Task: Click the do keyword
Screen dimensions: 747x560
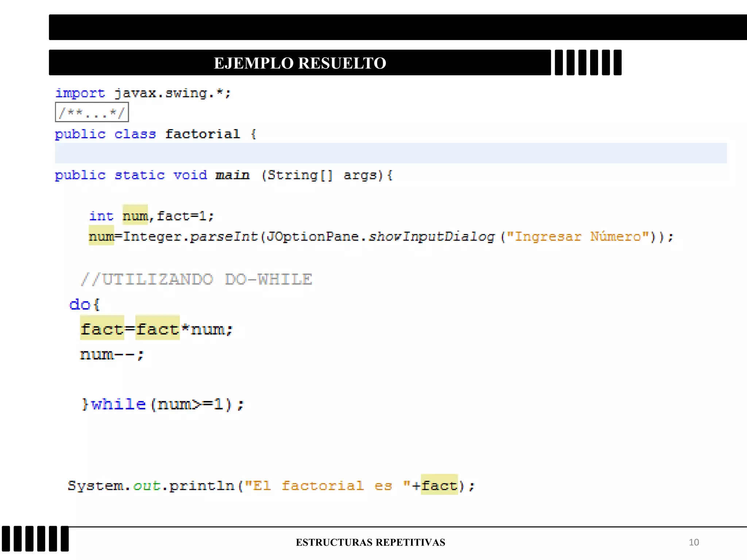Action: point(80,304)
